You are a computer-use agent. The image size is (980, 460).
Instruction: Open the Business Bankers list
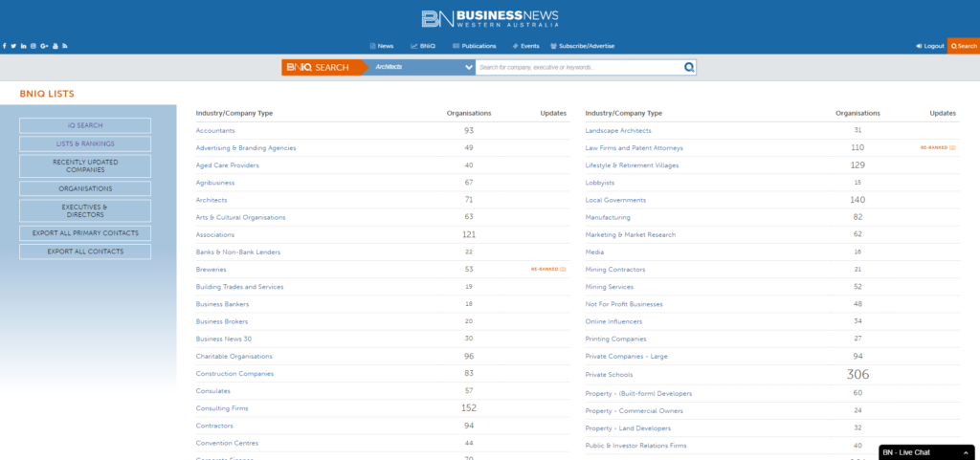point(222,304)
